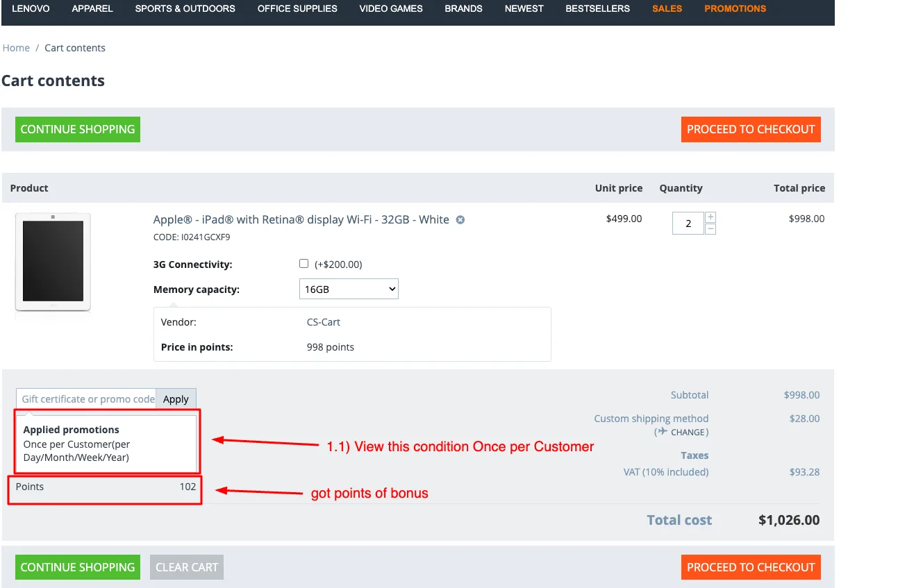This screenshot has width=923, height=588.
Task: Open the iPad product title link
Action: tap(301, 219)
